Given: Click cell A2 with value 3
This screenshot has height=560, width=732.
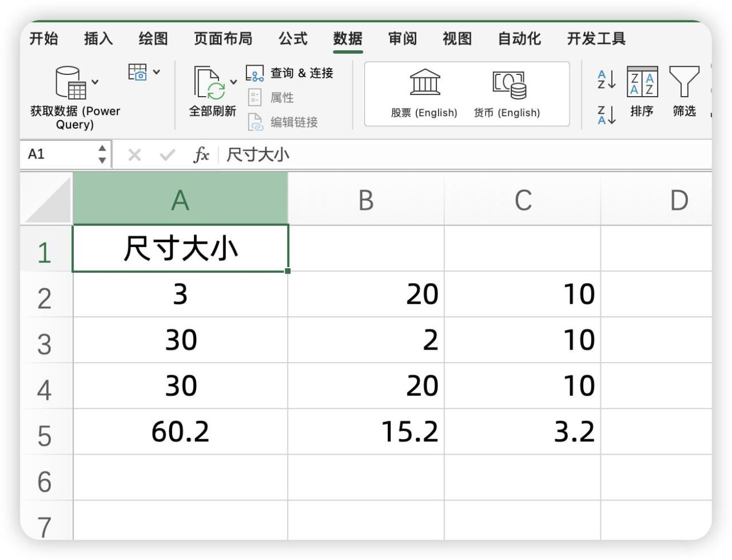Looking at the screenshot, I should [180, 295].
